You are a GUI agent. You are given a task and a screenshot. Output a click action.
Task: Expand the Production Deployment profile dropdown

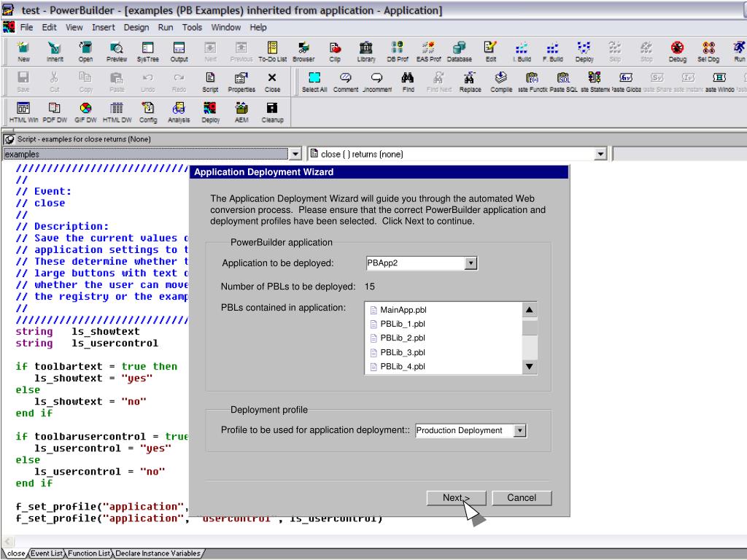(520, 430)
